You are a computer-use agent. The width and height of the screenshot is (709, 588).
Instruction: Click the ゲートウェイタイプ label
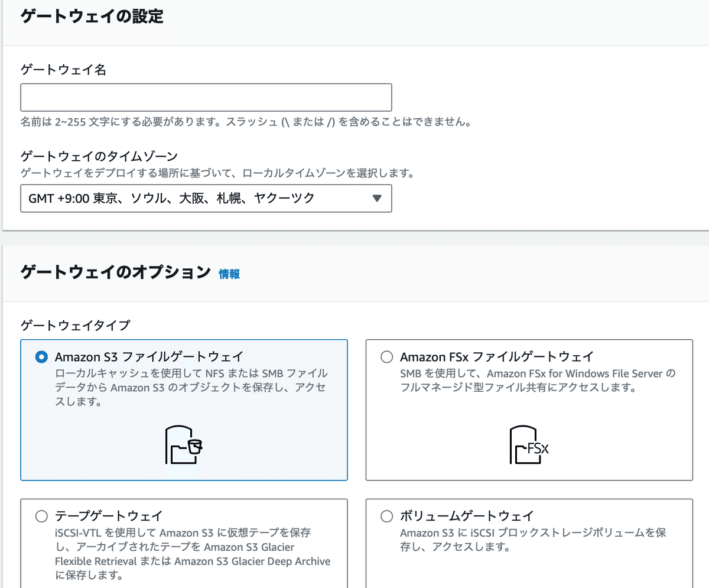click(x=75, y=324)
